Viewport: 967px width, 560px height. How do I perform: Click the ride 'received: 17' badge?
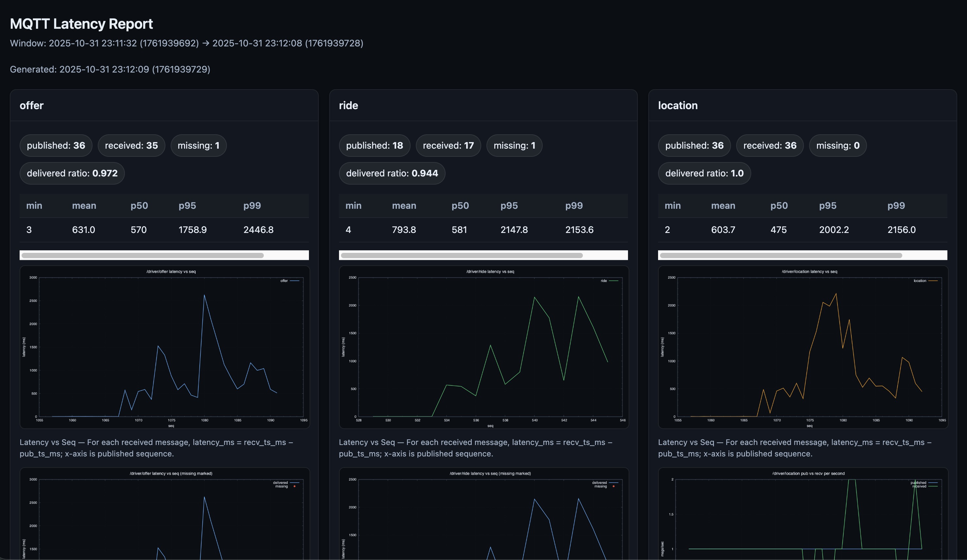pyautogui.click(x=448, y=145)
